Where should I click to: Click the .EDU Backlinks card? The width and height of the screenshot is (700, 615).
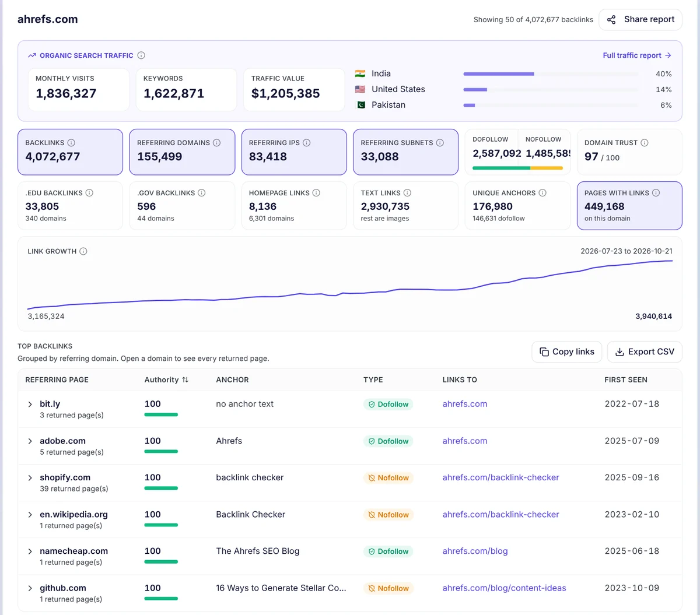[70, 206]
